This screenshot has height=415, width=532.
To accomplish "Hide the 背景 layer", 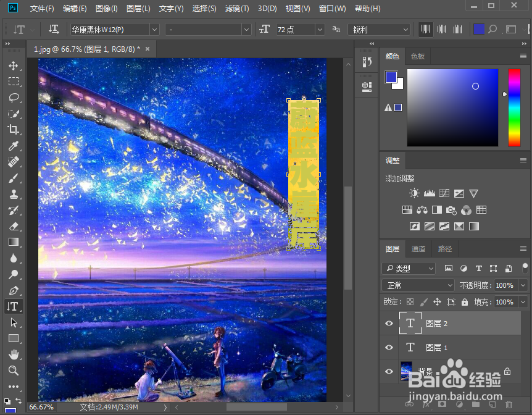I will tap(389, 371).
